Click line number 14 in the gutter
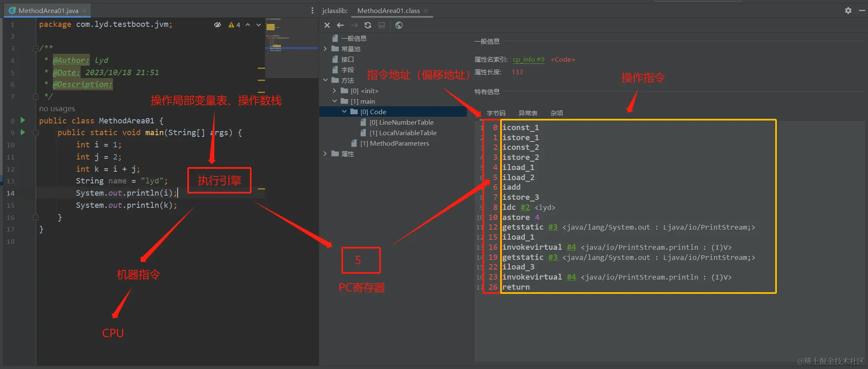The width and height of the screenshot is (868, 369). click(10, 193)
